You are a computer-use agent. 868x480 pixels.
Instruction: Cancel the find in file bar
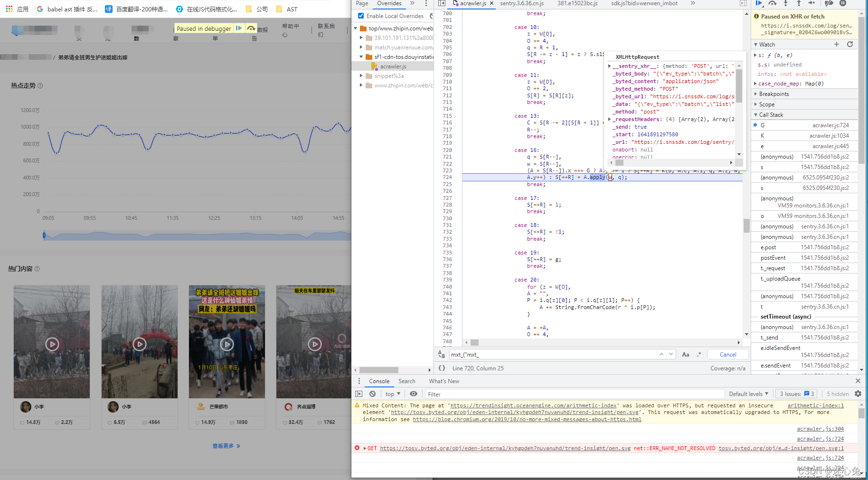[x=728, y=355]
